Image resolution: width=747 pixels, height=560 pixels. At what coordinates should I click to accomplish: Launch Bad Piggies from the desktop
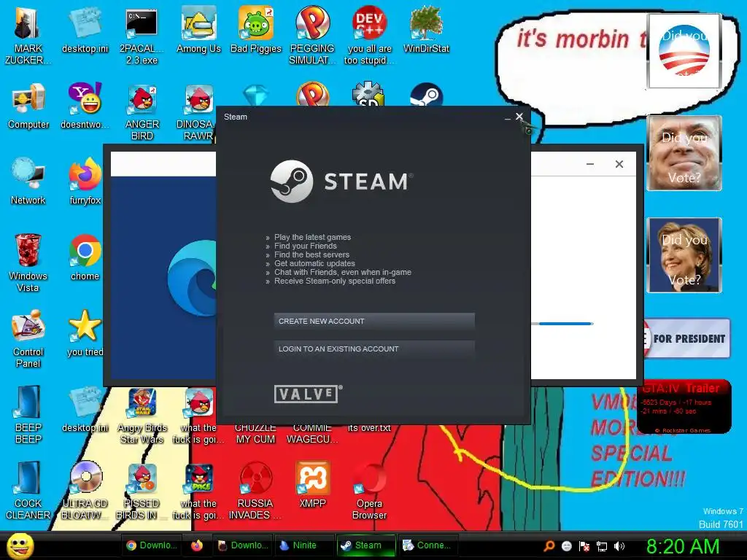[256, 29]
